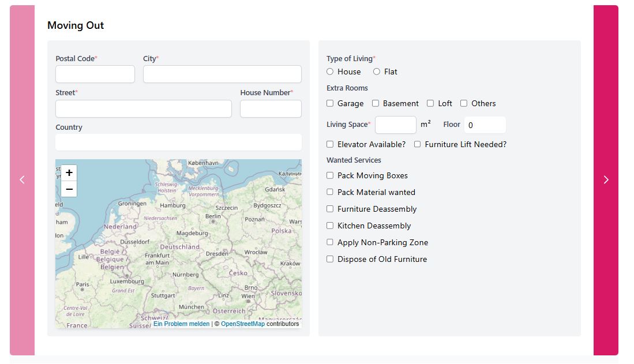Check the Basement extra room
This screenshot has height=364, width=634.
tap(376, 103)
